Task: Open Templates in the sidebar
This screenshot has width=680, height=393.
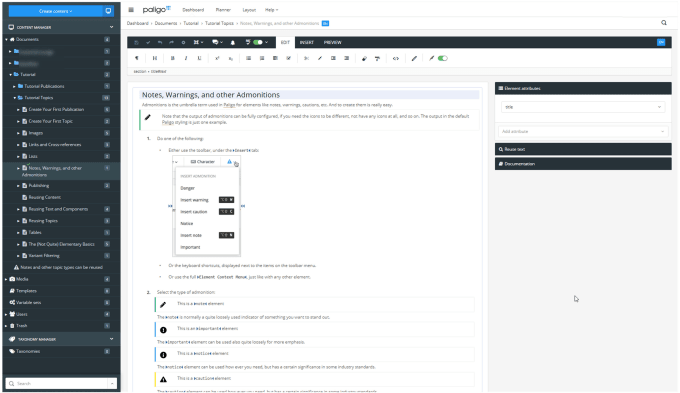Action: pyautogui.click(x=26, y=291)
